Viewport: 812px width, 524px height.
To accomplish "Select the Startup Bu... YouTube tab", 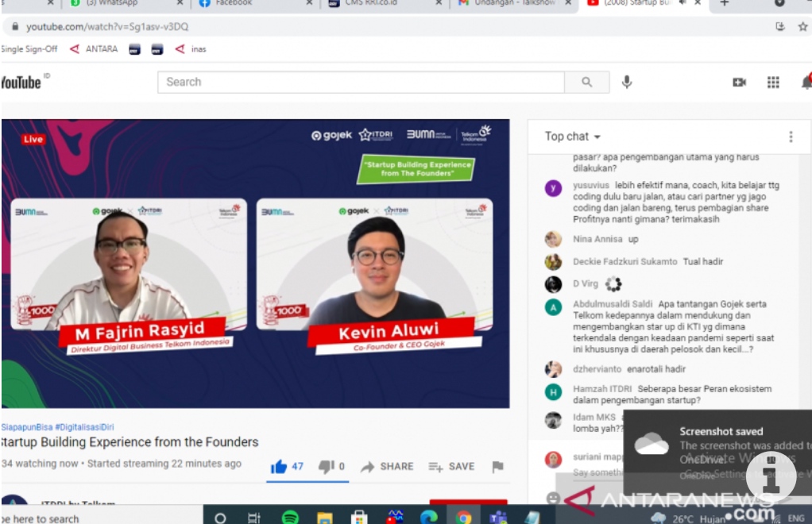I will (x=643, y=4).
